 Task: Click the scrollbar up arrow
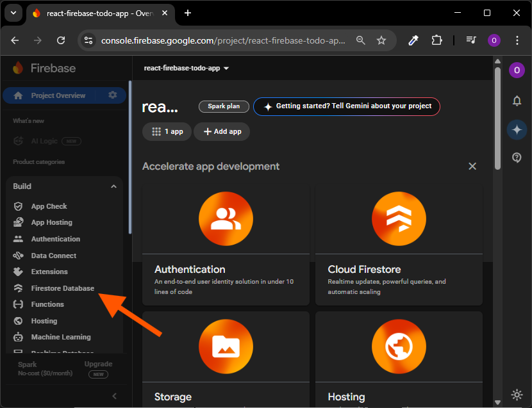(x=498, y=61)
